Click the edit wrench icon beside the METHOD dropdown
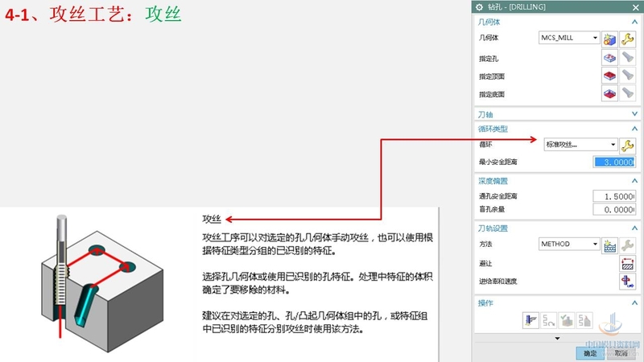 click(x=628, y=246)
